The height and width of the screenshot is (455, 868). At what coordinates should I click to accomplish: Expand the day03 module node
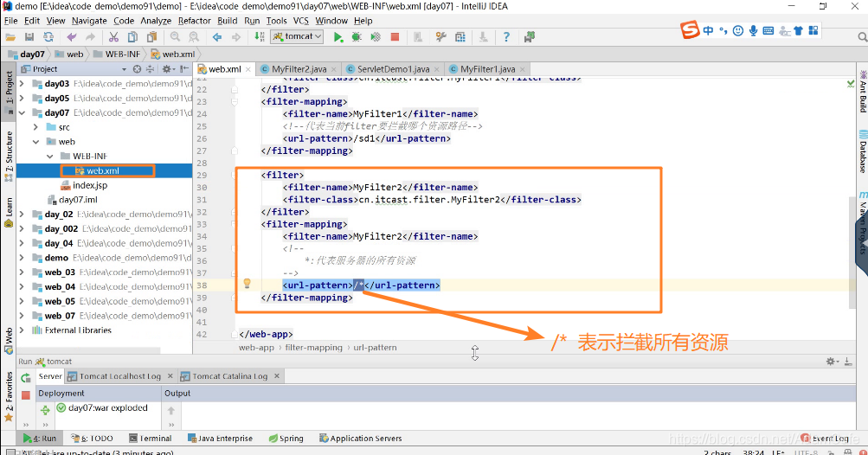[22, 84]
